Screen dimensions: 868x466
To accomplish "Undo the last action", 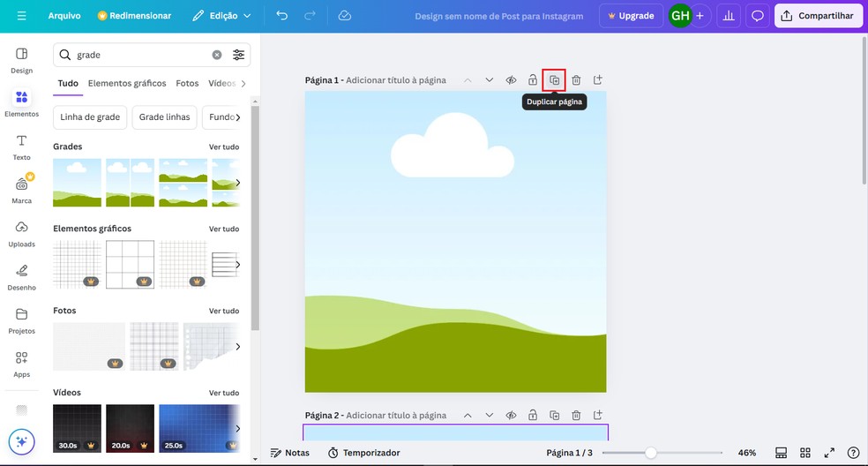I will tap(281, 16).
